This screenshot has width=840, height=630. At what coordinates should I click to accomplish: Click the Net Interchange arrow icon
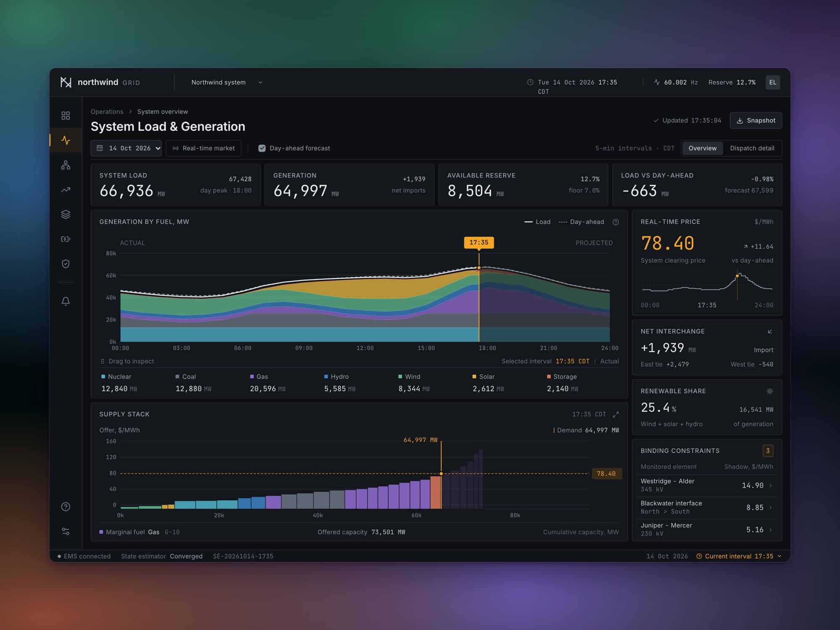[x=770, y=331]
